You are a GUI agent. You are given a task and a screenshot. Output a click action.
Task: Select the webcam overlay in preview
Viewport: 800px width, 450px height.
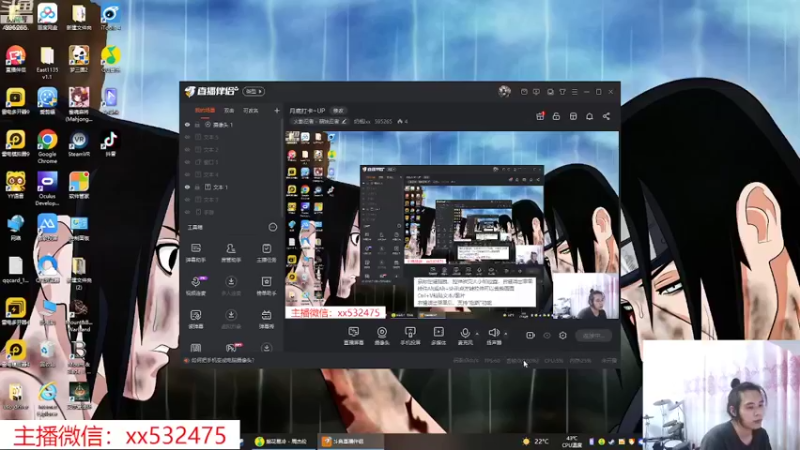pos(586,296)
